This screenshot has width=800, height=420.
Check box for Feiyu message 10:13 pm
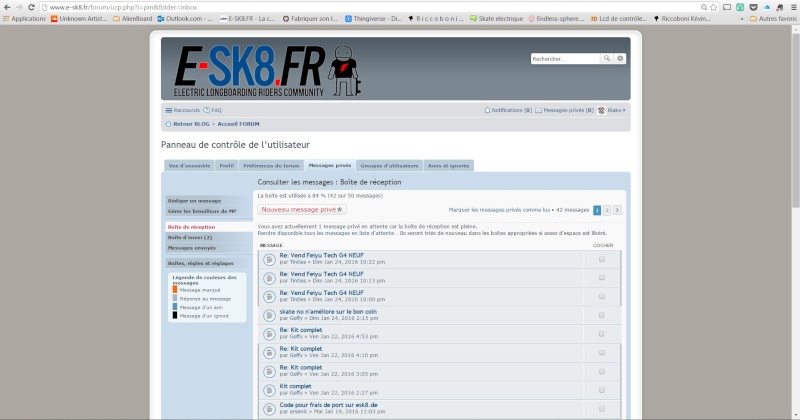[602, 278]
